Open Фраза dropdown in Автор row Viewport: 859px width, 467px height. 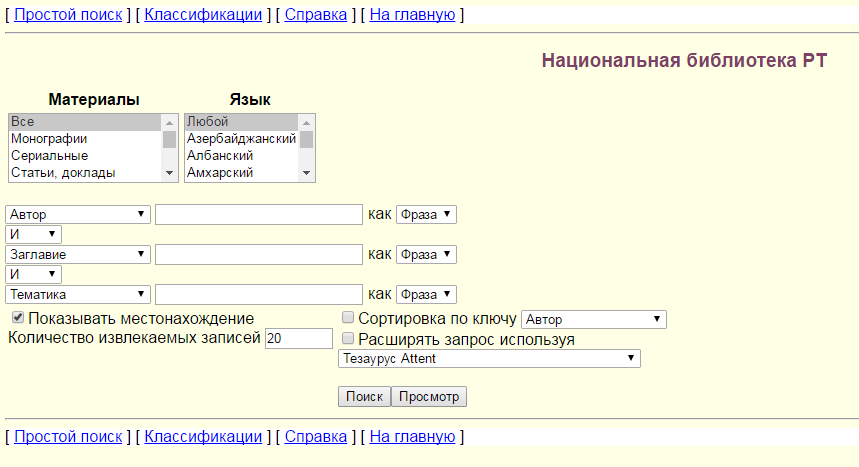coord(426,214)
